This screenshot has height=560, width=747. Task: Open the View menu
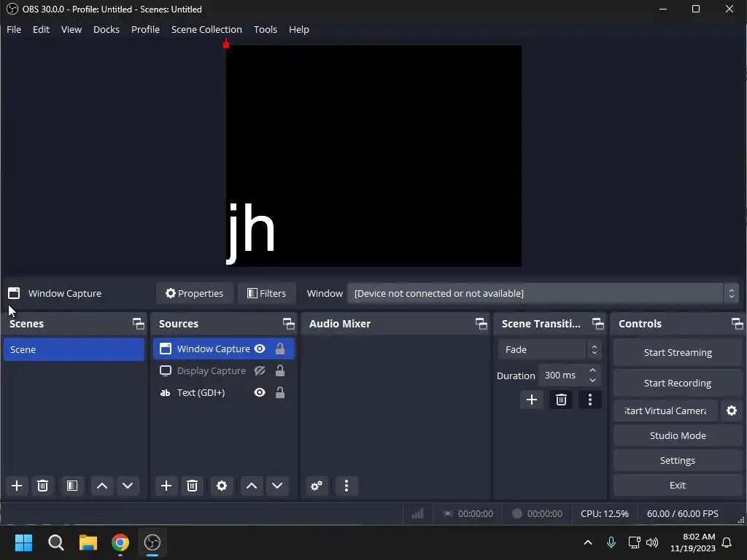pyautogui.click(x=71, y=29)
